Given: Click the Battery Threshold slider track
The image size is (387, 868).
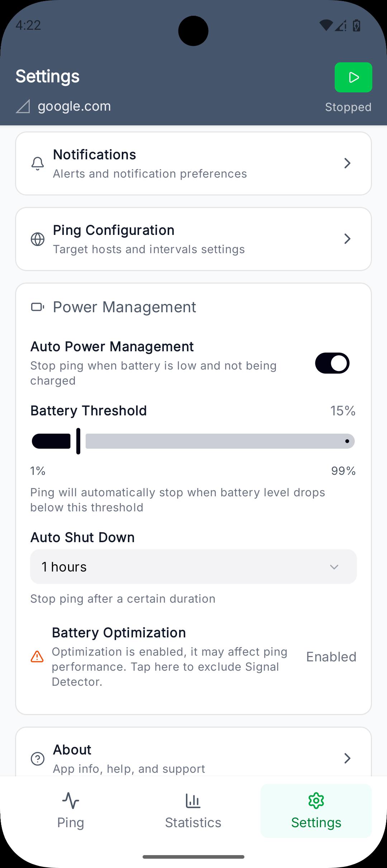Looking at the screenshot, I should coord(219,441).
